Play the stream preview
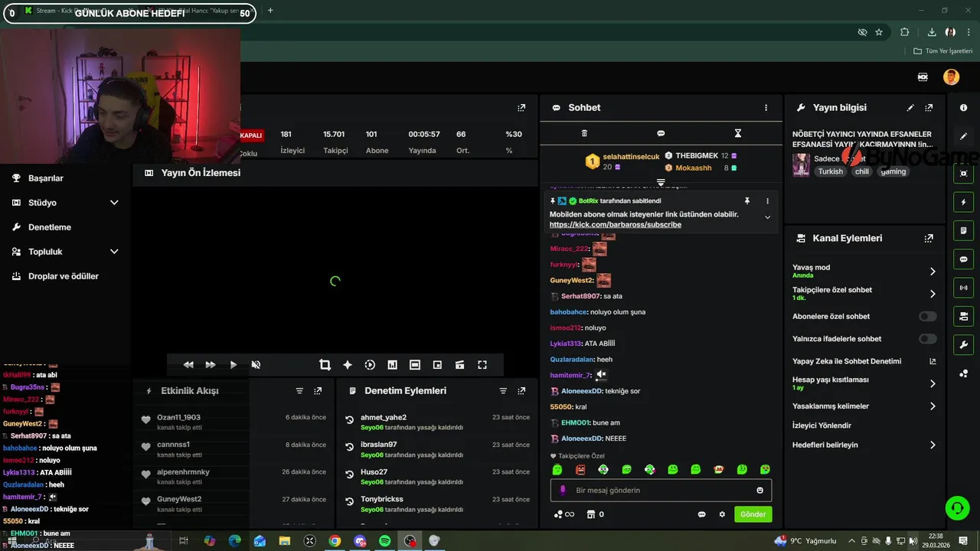The width and height of the screenshot is (980, 551). click(234, 365)
